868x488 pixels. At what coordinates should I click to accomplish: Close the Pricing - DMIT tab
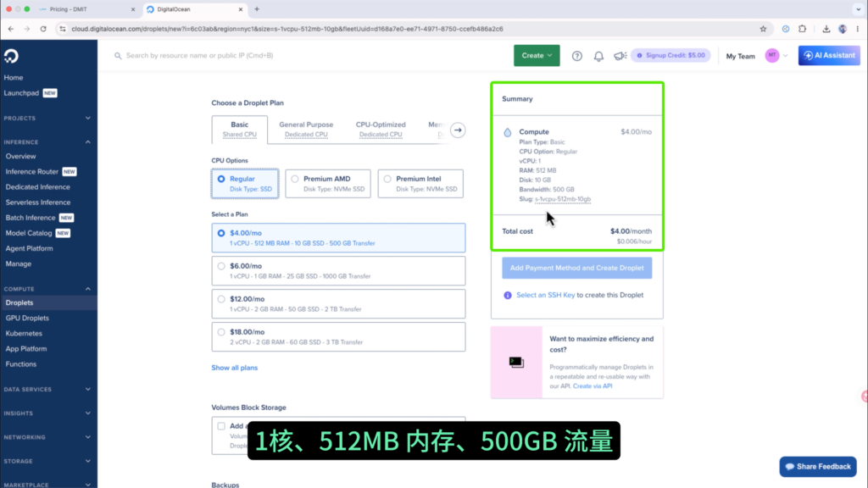click(x=133, y=9)
